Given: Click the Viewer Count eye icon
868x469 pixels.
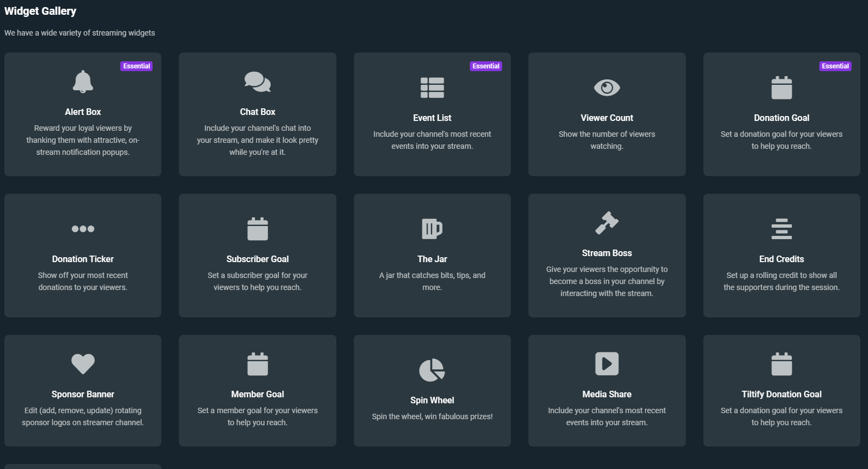Looking at the screenshot, I should point(607,88).
